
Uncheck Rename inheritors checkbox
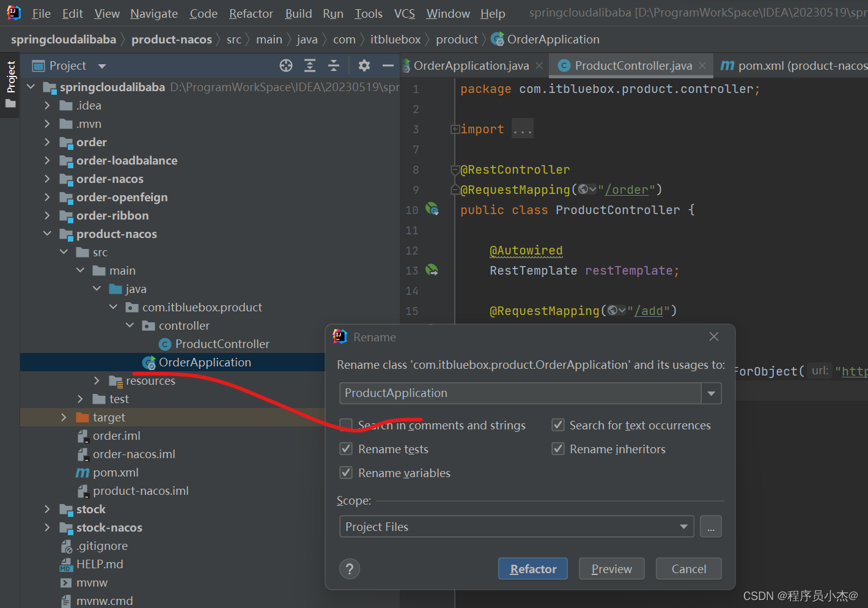(557, 448)
